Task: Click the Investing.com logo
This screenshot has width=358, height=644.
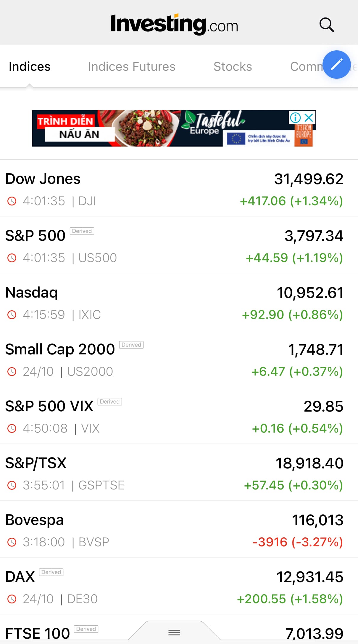Action: 174,25
